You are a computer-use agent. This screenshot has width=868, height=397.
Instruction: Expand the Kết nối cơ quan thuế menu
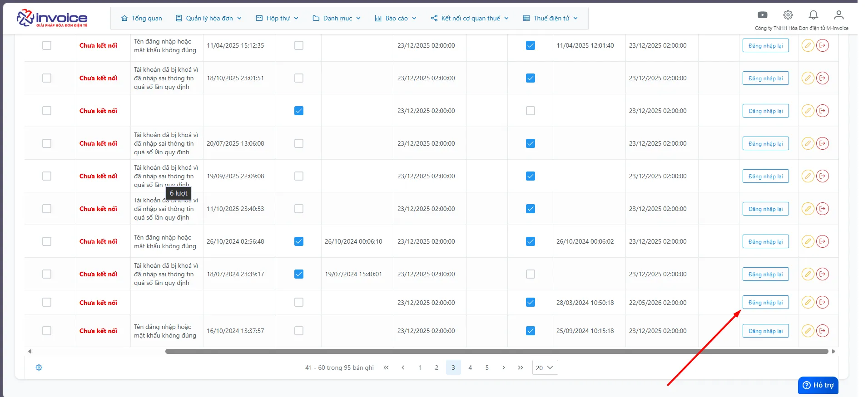pos(470,18)
